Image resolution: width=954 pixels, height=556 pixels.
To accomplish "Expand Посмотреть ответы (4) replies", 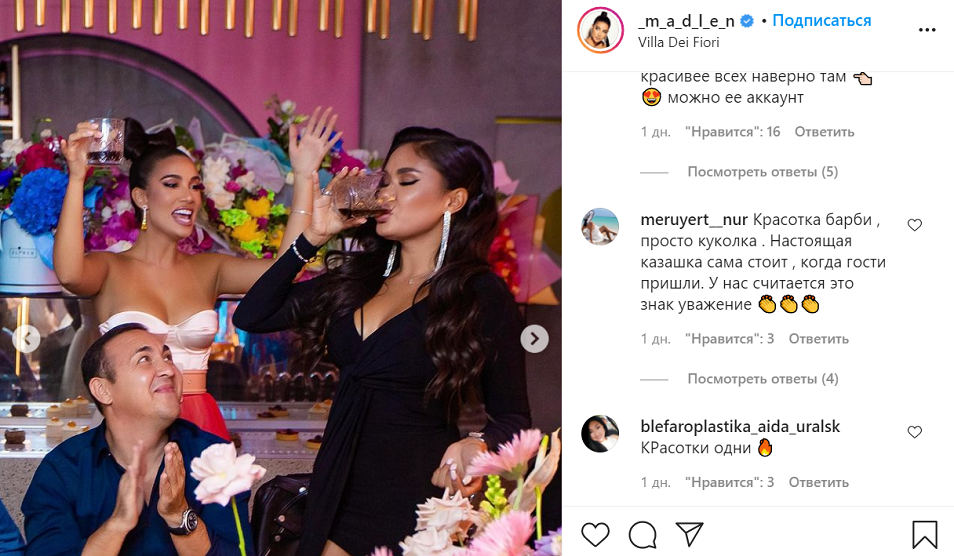I will coord(762,379).
